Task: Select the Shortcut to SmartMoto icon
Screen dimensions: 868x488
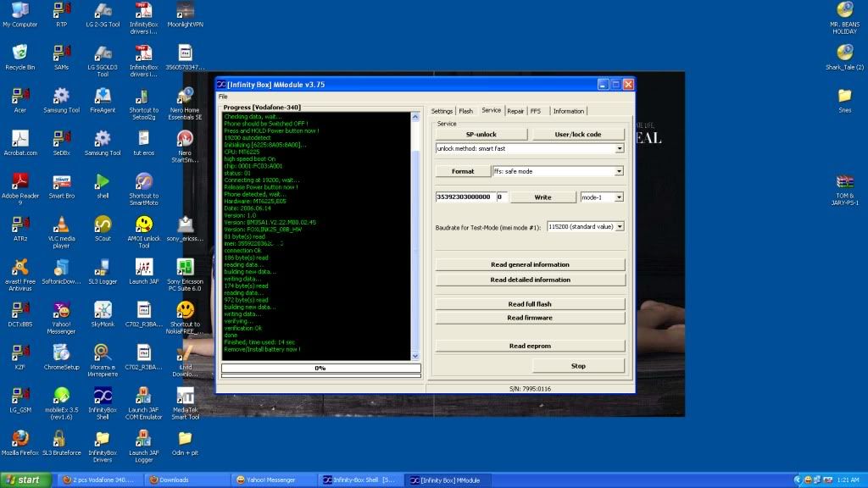Action: [x=144, y=189]
